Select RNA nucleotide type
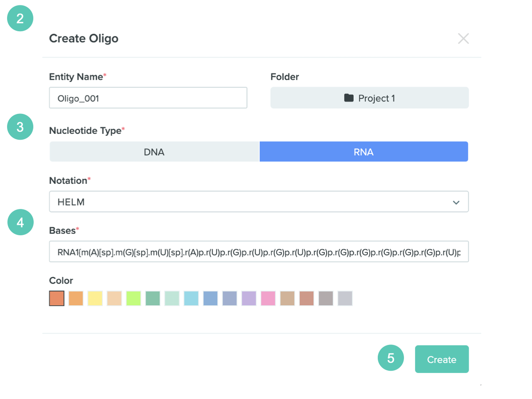Viewport: 532px width, 399px height. [x=364, y=152]
